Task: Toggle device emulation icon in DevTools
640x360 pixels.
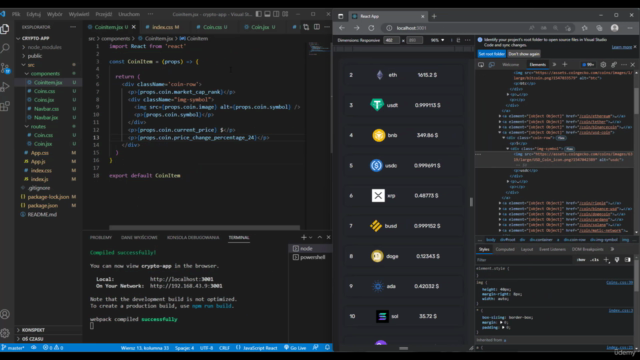Action: coord(491,64)
